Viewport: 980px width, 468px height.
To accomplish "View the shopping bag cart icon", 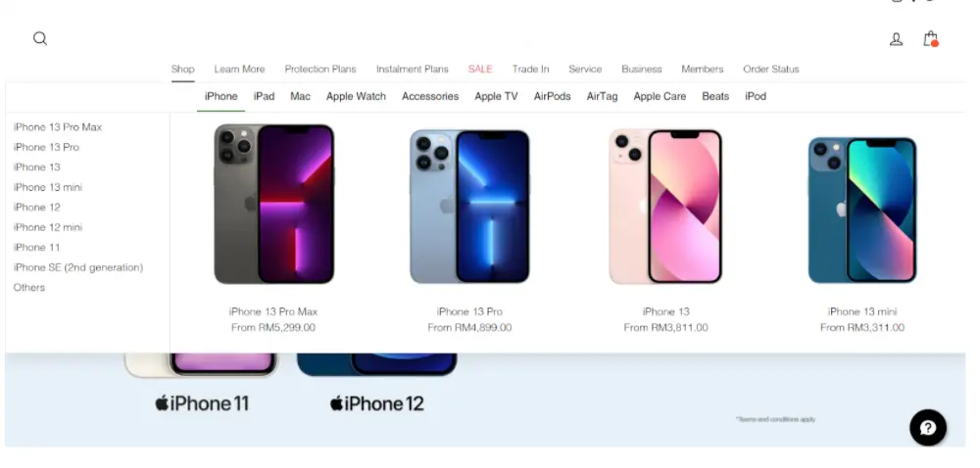I will click(931, 39).
